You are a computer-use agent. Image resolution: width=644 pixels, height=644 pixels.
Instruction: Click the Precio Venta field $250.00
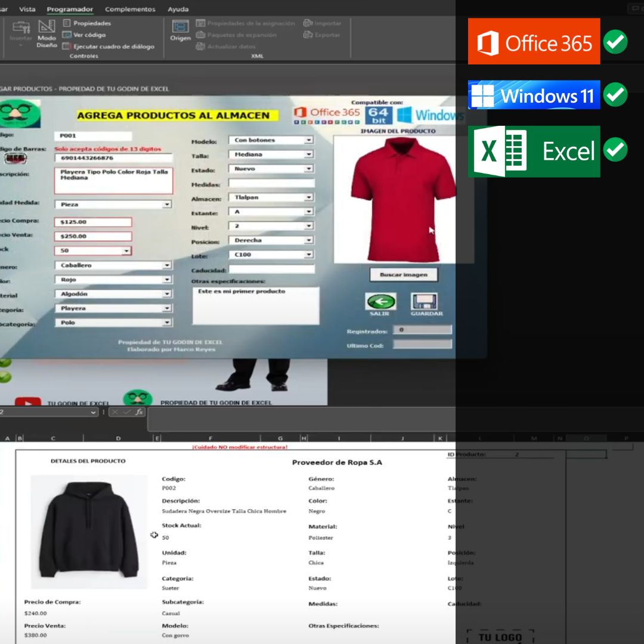tap(93, 237)
